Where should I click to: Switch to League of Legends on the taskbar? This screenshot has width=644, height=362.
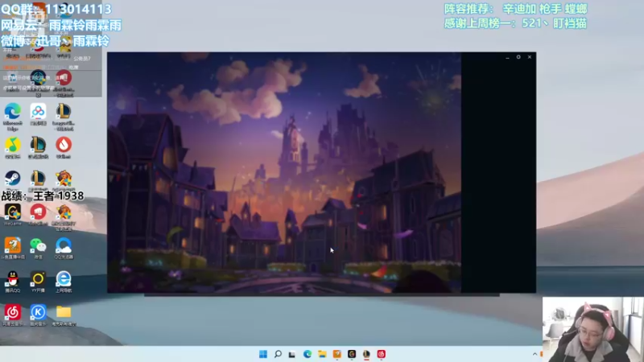[366, 354]
